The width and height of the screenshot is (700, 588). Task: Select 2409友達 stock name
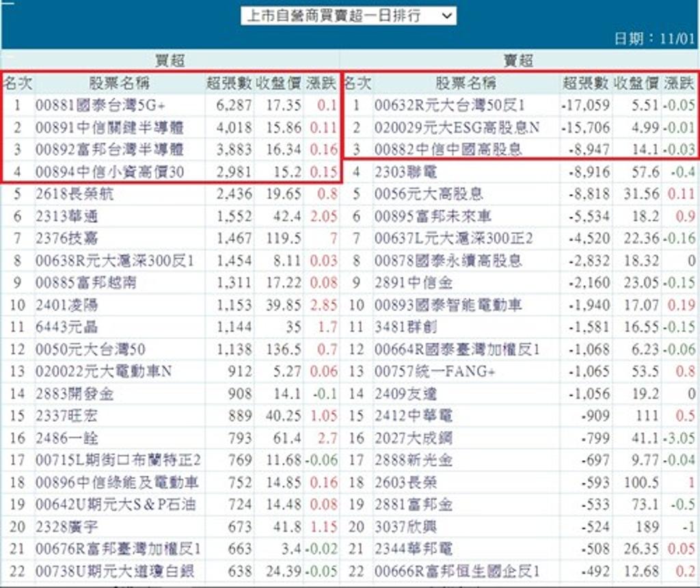[x=405, y=394]
